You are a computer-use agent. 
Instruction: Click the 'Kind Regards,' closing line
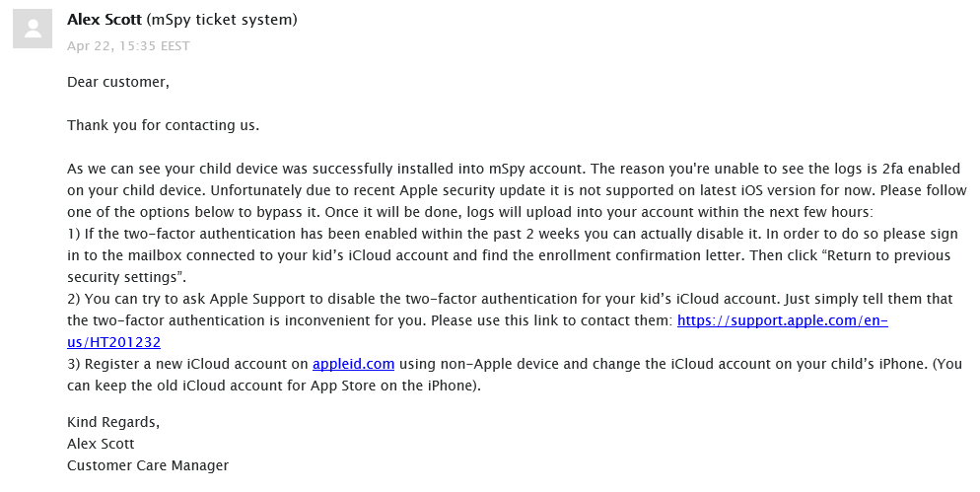(113, 422)
